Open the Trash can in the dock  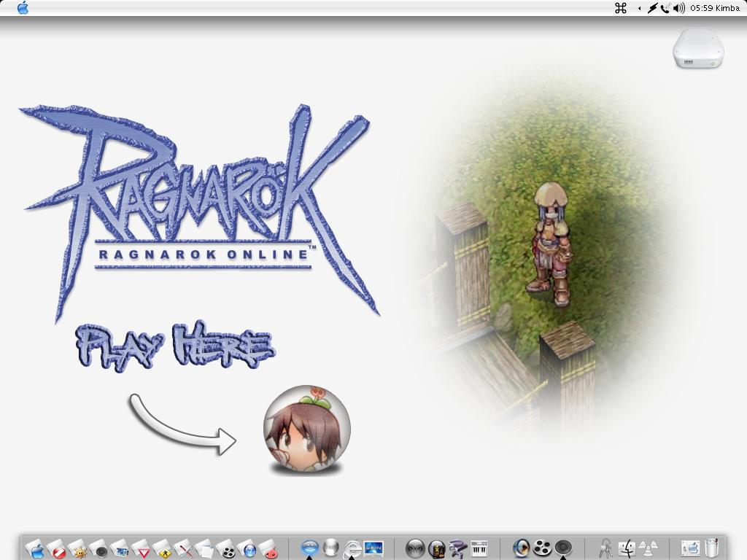tap(712, 548)
